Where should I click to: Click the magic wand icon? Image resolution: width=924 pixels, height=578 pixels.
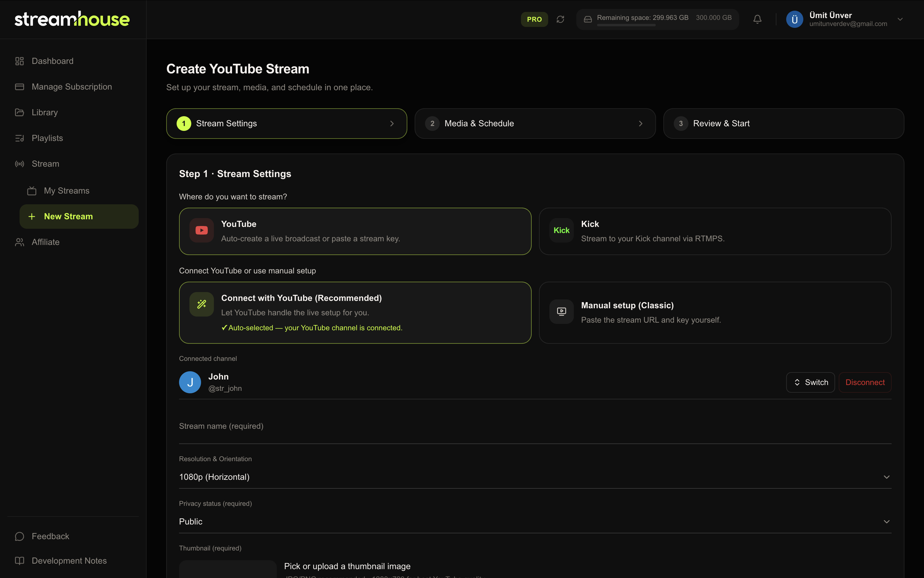(x=202, y=304)
